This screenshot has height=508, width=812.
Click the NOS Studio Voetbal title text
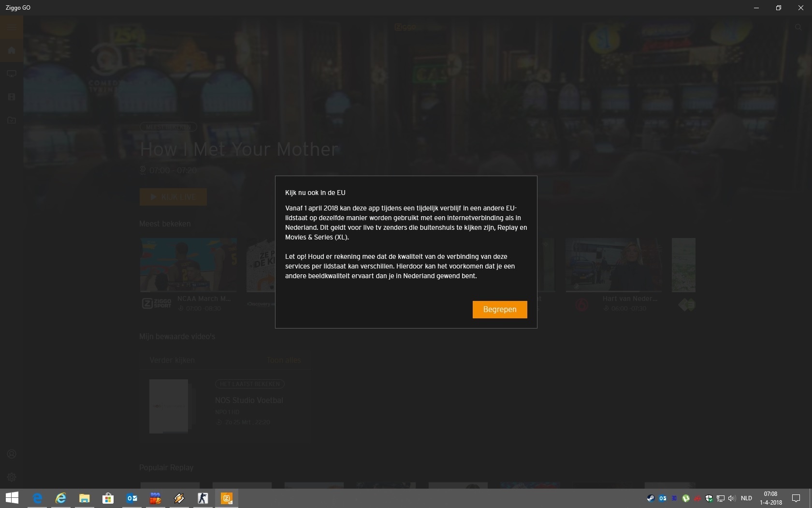249,400
